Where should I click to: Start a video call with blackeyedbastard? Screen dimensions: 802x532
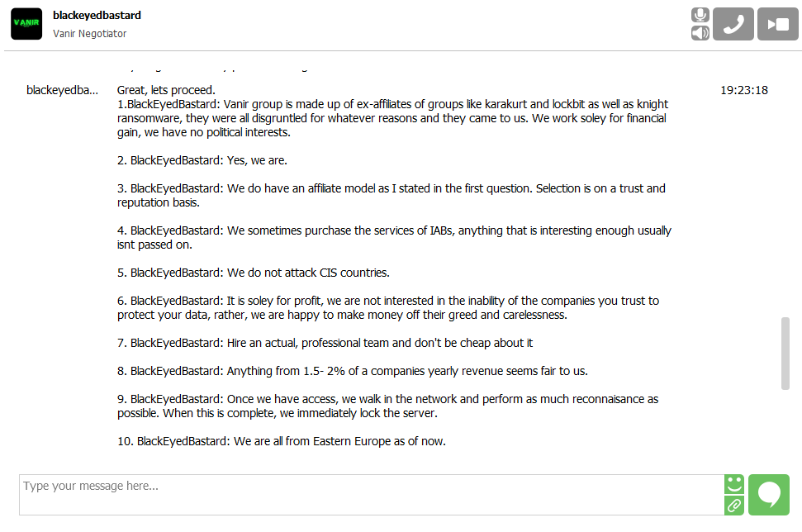tap(778, 24)
